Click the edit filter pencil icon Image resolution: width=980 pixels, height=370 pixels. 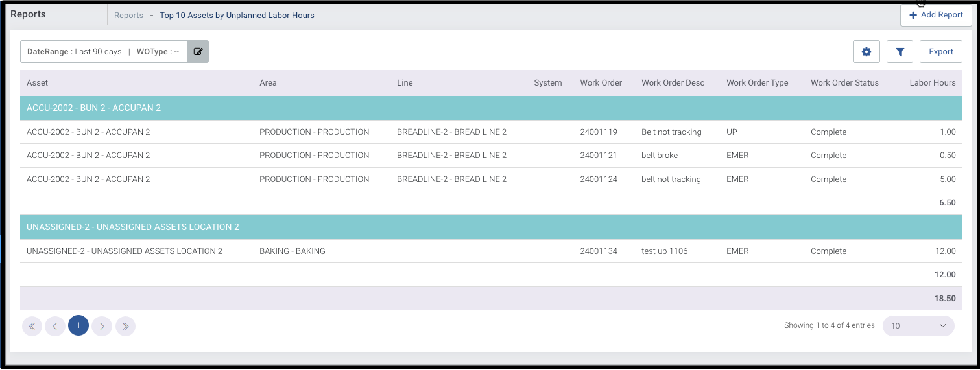pyautogui.click(x=198, y=52)
